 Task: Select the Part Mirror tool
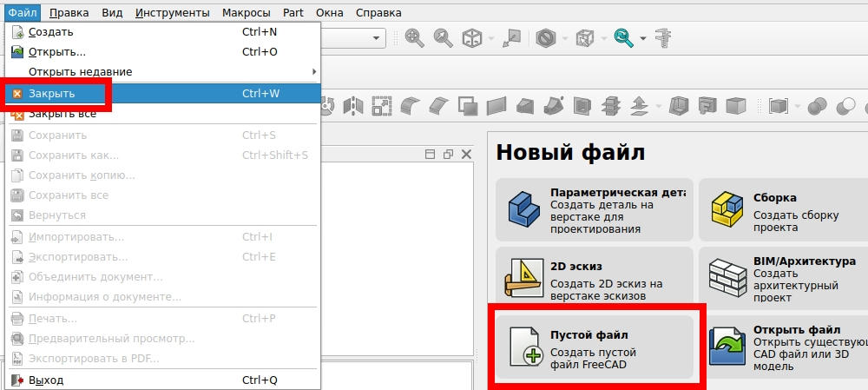pos(353,105)
